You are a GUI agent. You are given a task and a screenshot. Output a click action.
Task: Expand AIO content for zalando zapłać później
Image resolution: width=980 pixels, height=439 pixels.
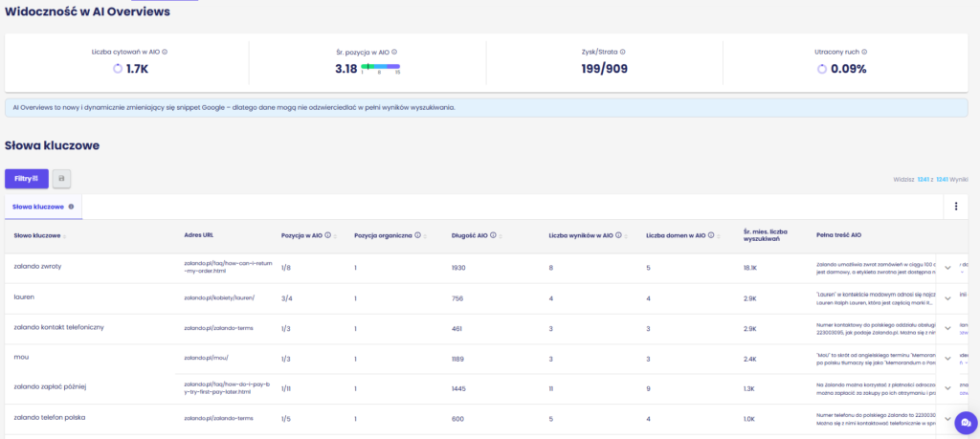[947, 388]
